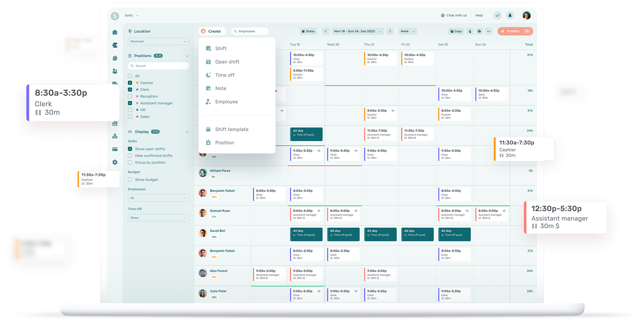Open the Montreal location dropdown
The width and height of the screenshot is (644, 322).
[158, 41]
